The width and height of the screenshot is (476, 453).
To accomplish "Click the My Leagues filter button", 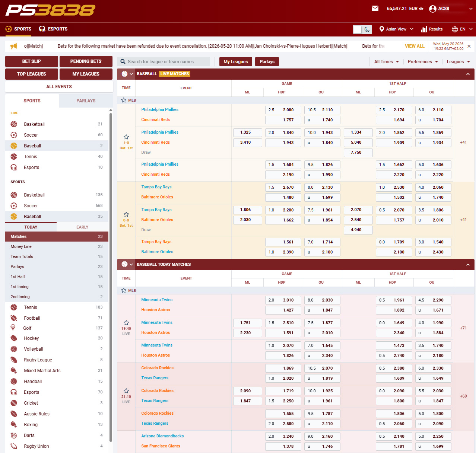I will coord(236,62).
